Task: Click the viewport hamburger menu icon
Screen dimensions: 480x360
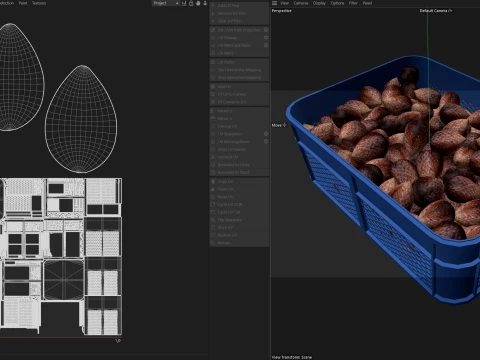Action: click(x=274, y=3)
